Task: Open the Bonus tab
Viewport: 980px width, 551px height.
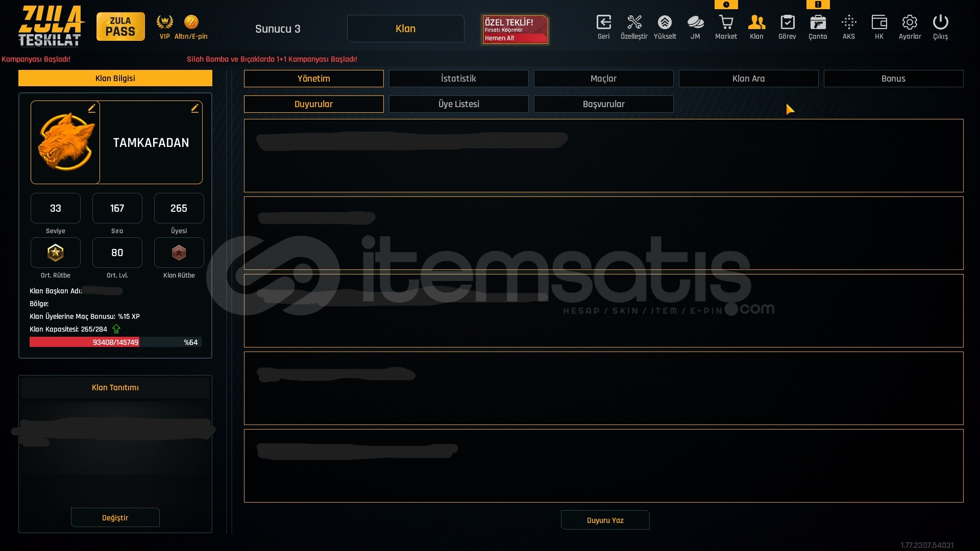Action: click(x=894, y=79)
